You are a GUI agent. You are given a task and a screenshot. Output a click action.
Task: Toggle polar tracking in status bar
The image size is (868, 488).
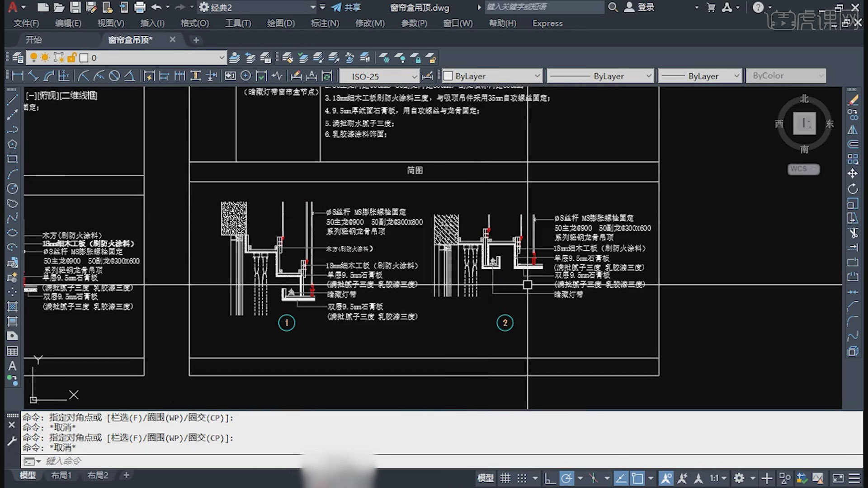coord(566,478)
